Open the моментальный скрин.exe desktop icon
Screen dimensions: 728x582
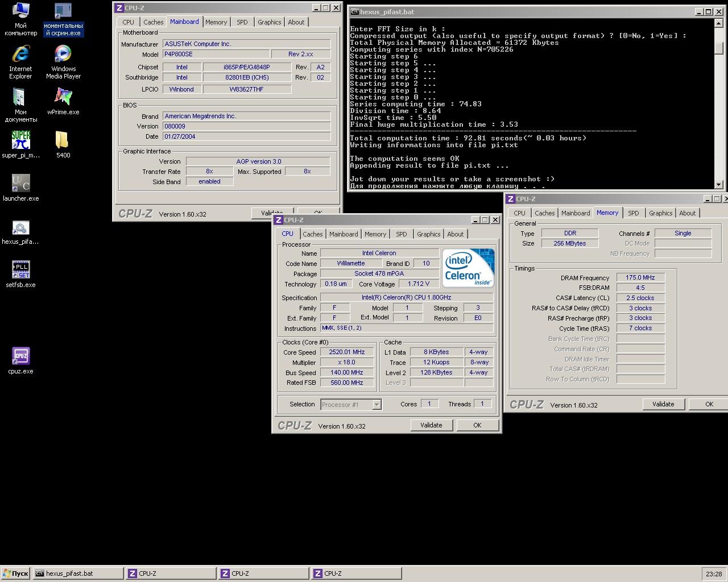(x=63, y=19)
